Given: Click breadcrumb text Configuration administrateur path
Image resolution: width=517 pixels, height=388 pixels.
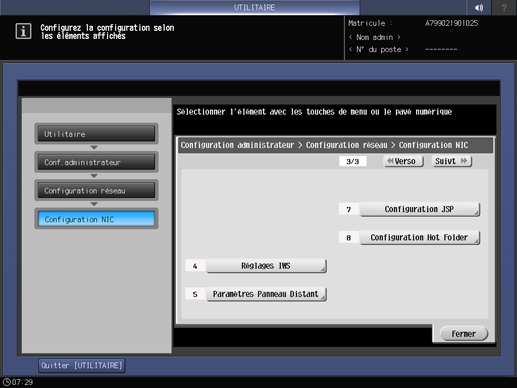Looking at the screenshot, I should pyautogui.click(x=237, y=145).
